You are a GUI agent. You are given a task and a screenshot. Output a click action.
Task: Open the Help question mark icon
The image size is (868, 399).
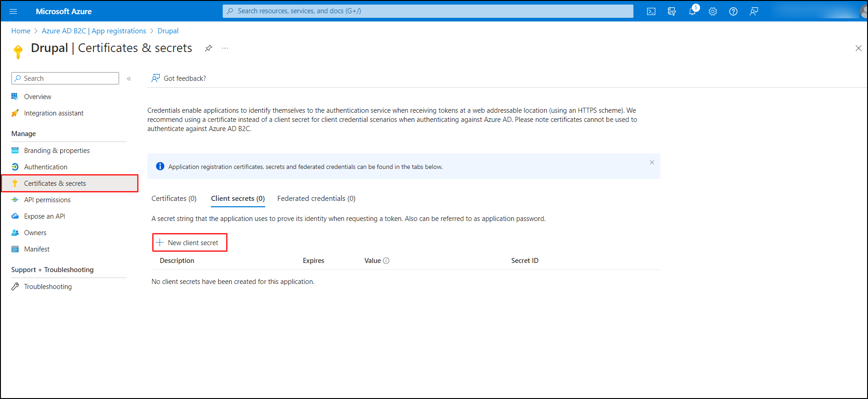[x=733, y=11]
